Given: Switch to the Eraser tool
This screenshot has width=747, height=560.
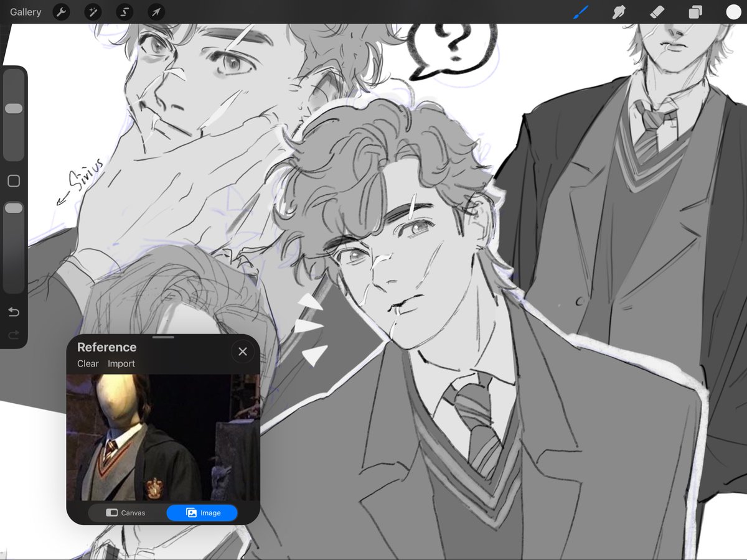Looking at the screenshot, I should coord(657,12).
